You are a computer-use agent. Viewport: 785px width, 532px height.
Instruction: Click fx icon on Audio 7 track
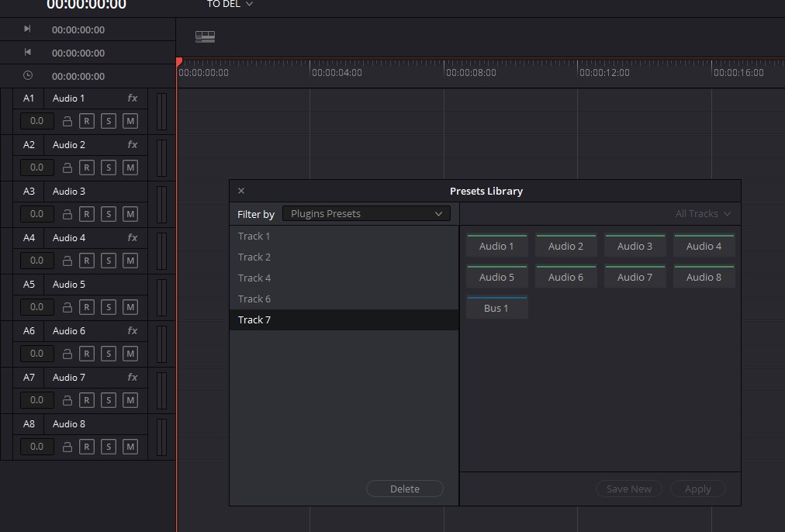[132, 378]
